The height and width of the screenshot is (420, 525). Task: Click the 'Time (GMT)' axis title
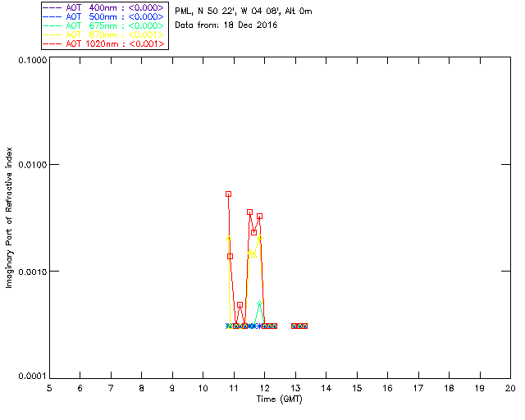click(x=279, y=399)
